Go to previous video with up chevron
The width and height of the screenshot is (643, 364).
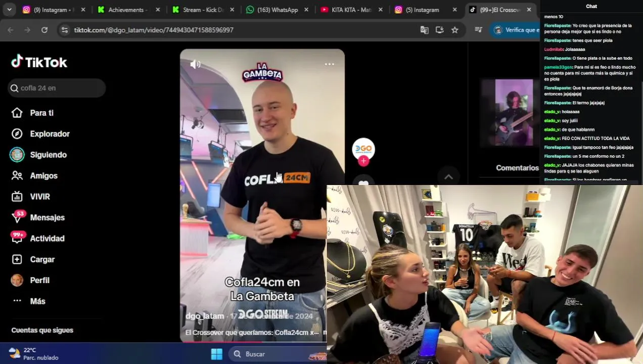(x=448, y=177)
